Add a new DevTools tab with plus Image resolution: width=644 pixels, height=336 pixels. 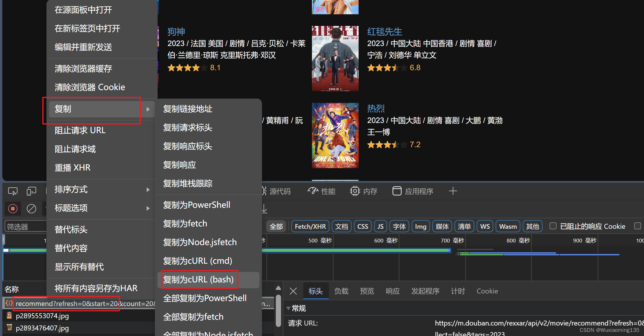pos(453,191)
